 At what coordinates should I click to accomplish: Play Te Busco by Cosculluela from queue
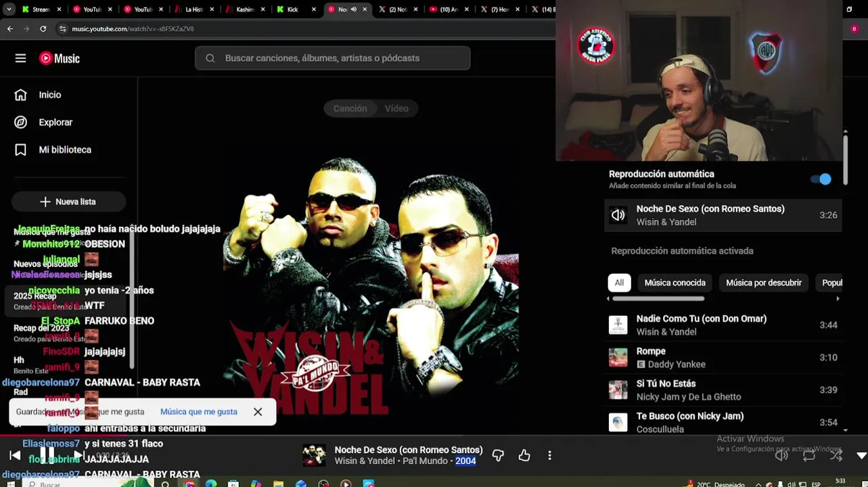[x=723, y=422]
